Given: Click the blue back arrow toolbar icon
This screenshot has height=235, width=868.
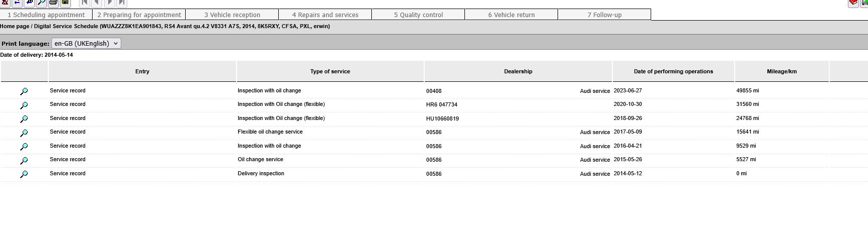Looking at the screenshot, I should [18, 3].
